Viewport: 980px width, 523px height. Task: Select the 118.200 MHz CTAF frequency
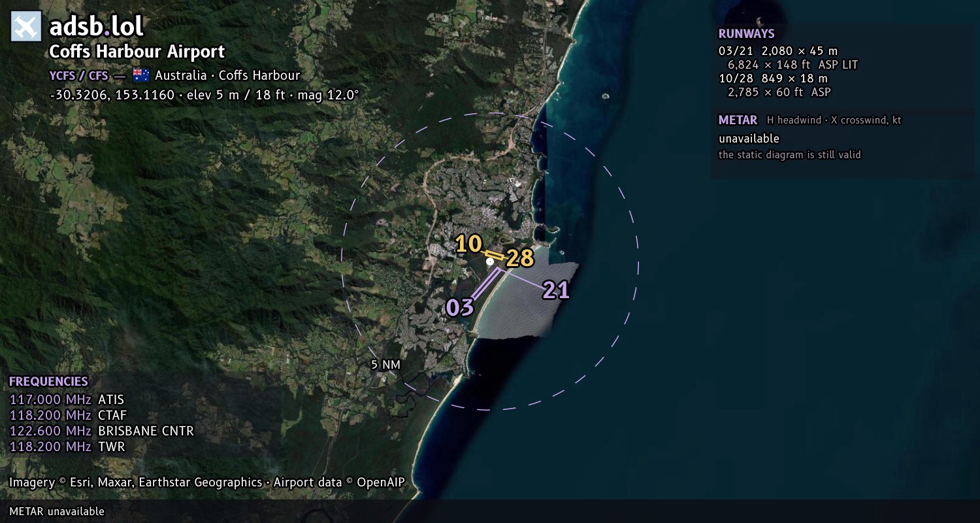click(x=68, y=415)
